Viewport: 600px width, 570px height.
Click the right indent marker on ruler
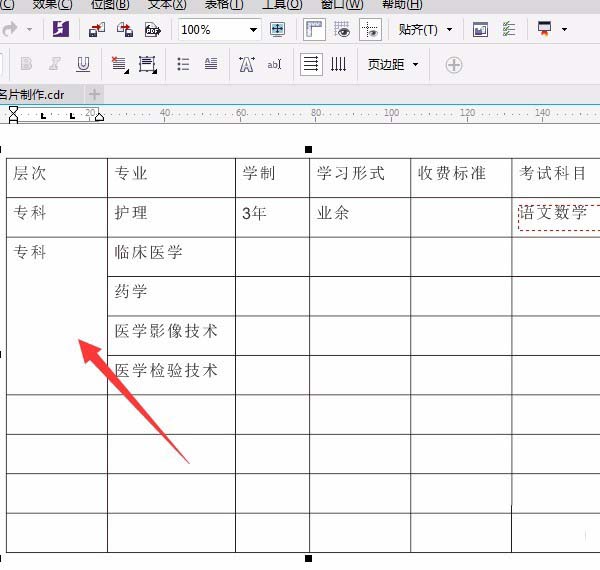point(99,116)
